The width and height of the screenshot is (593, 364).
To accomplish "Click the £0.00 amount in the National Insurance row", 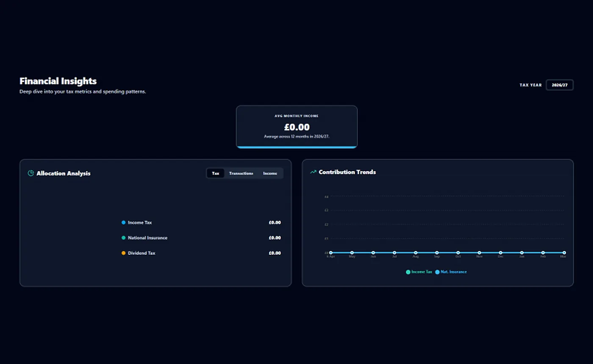I will [x=275, y=238].
